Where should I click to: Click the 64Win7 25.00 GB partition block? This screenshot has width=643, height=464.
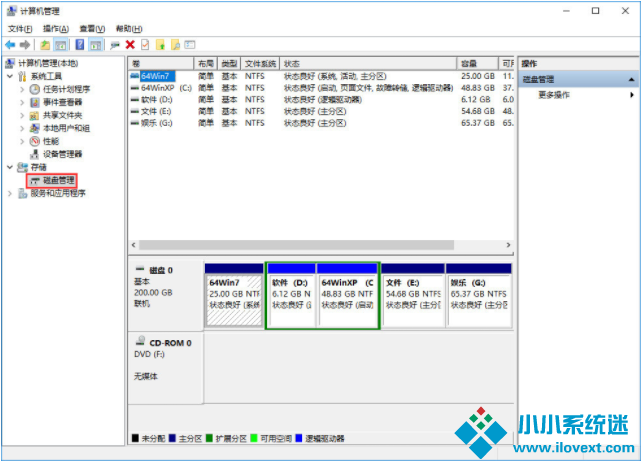(x=234, y=296)
